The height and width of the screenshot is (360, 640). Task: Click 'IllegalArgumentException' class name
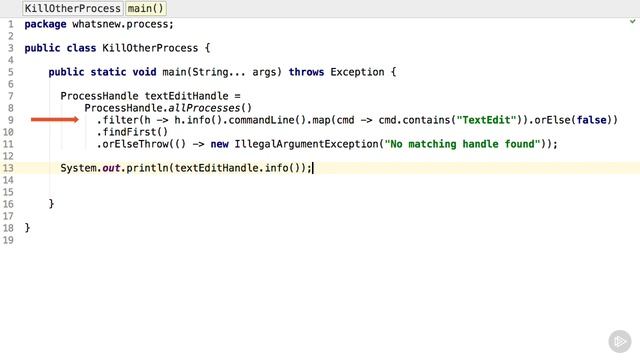(x=307, y=144)
